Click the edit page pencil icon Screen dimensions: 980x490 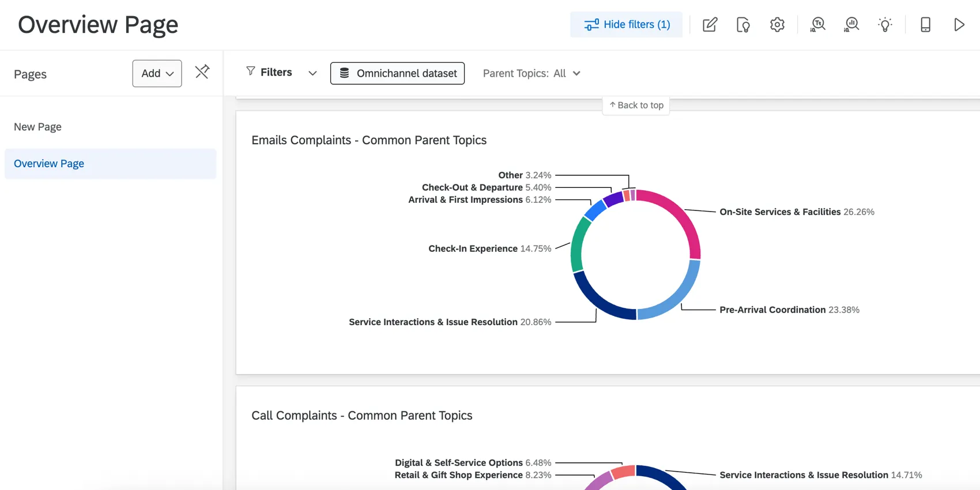710,25
